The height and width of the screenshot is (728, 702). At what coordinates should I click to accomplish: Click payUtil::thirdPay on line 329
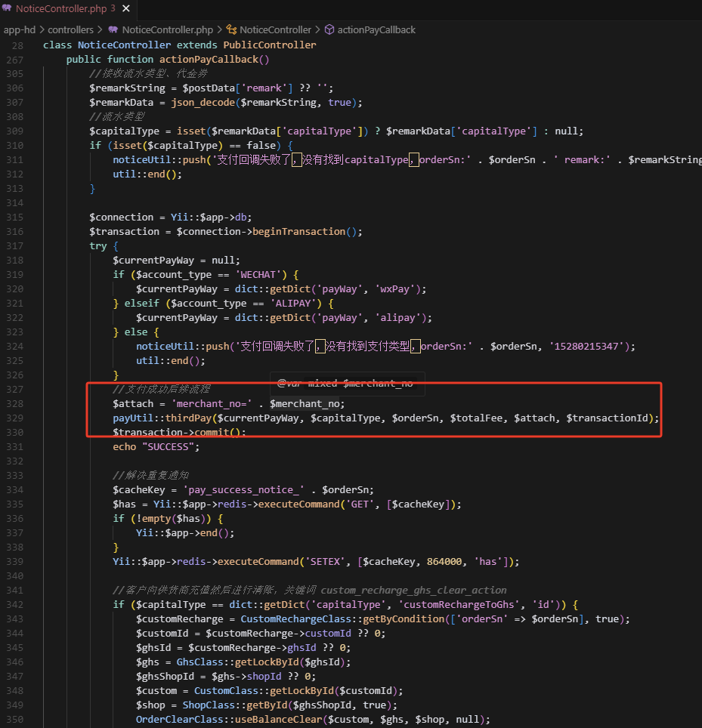pos(162,418)
